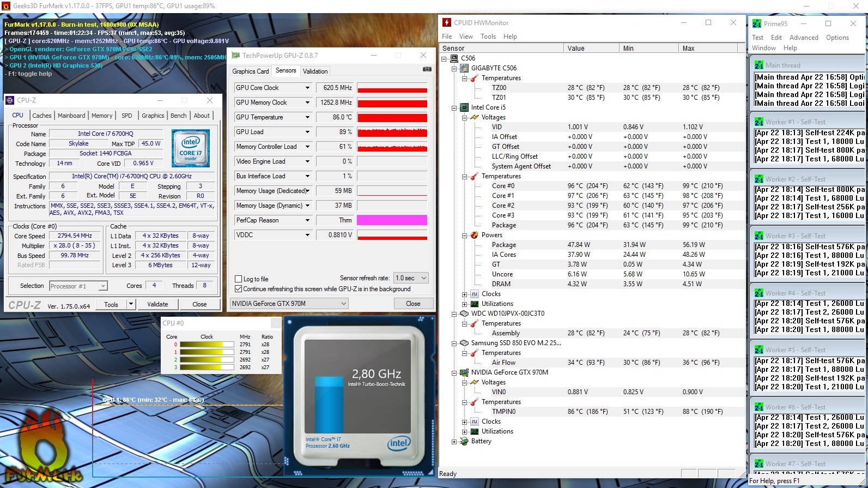Click the Voltages lightning icon under Intel Core i5
The height and width of the screenshot is (488, 868).
point(475,117)
